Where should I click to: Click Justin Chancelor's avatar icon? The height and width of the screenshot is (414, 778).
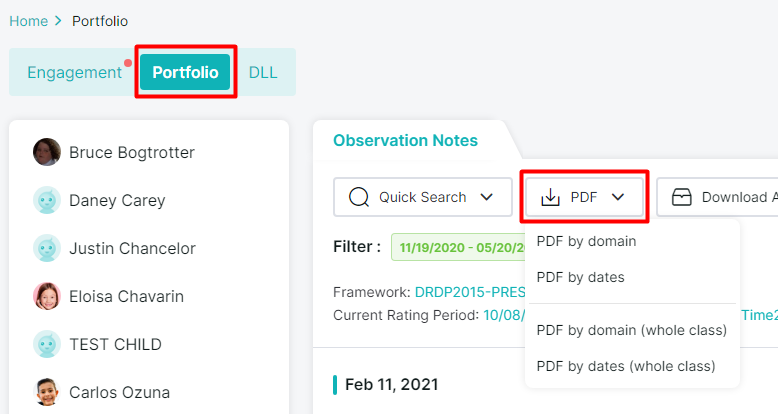point(47,248)
